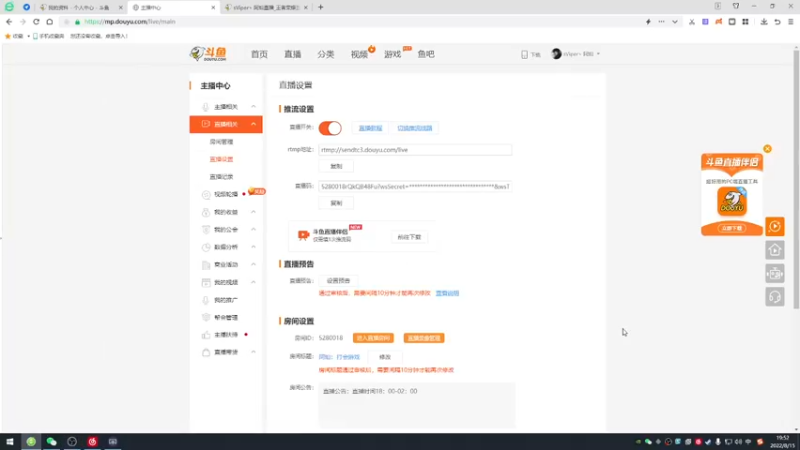This screenshot has width=800, height=450.
Task: Copy the stream key with its copy button
Action: click(336, 203)
